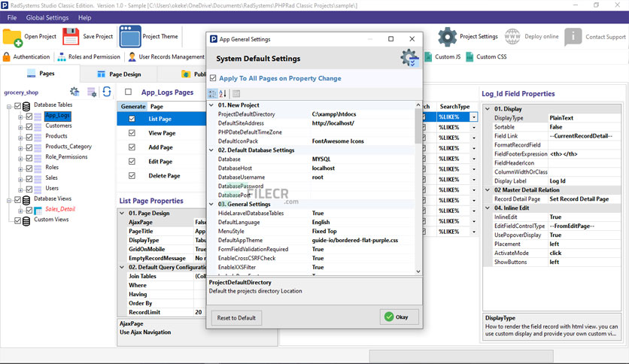Collapse the 04. Inline Edit section
The width and height of the screenshot is (629, 364).
coord(488,208)
